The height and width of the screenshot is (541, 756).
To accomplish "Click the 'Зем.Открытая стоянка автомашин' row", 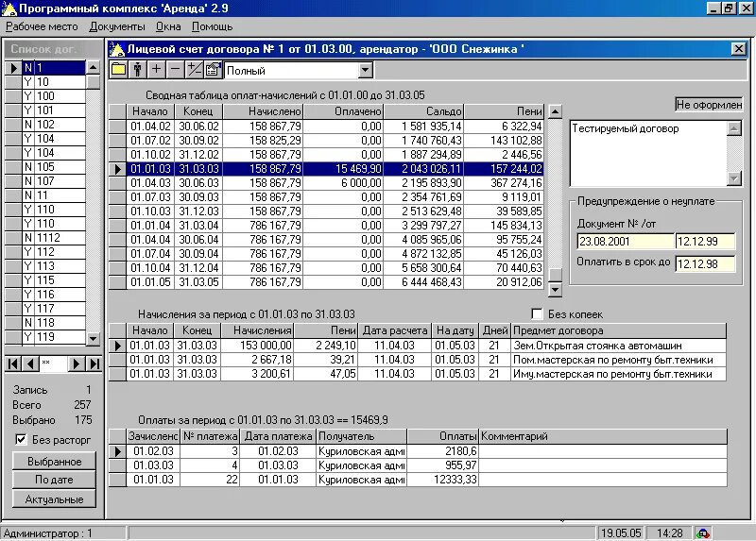I will pos(427,346).
